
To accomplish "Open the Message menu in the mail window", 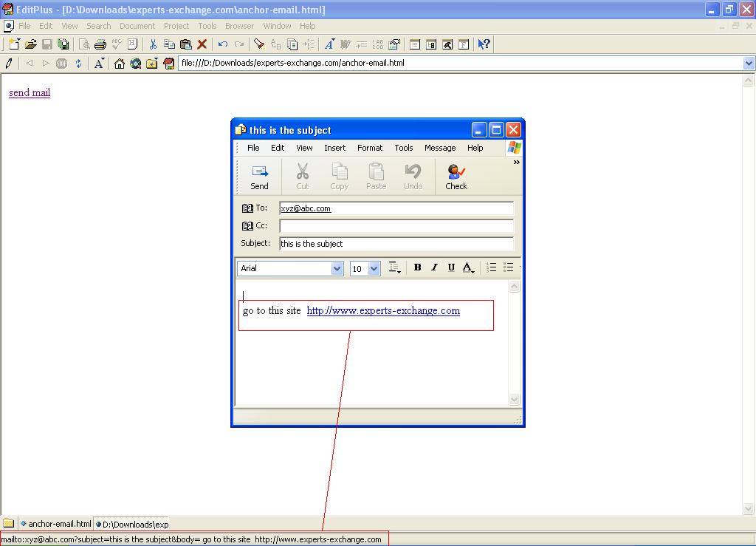I will click(x=440, y=148).
